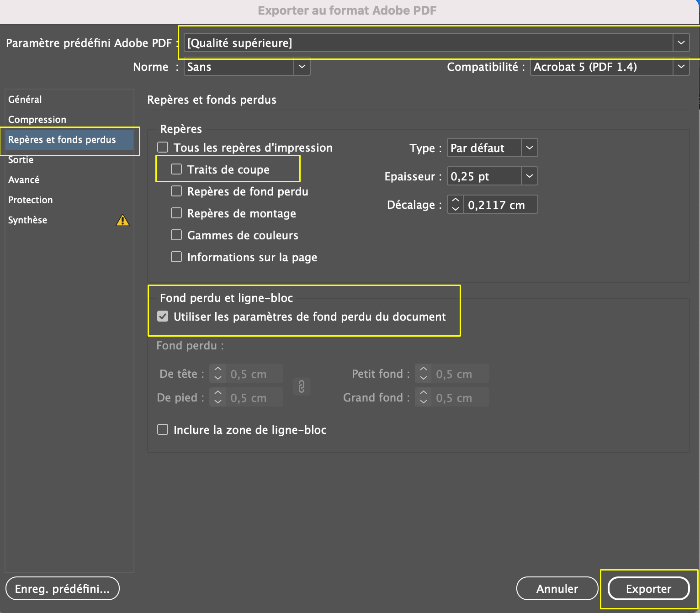This screenshot has height=613, width=700.
Task: Open the Compatibilité dropdown menu
Action: (x=681, y=67)
